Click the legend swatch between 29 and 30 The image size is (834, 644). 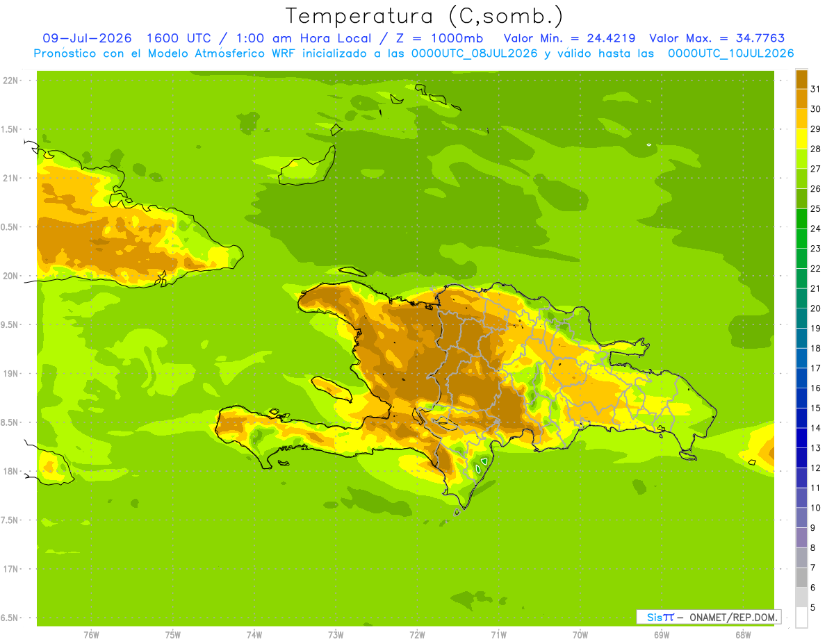(x=801, y=119)
